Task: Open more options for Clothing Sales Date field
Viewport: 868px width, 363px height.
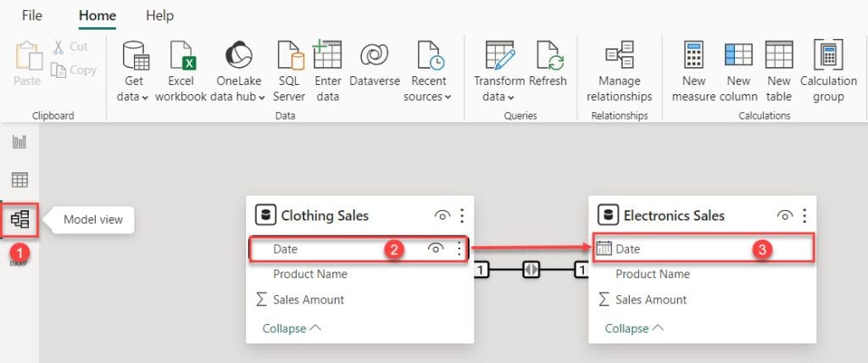Action: (x=459, y=249)
